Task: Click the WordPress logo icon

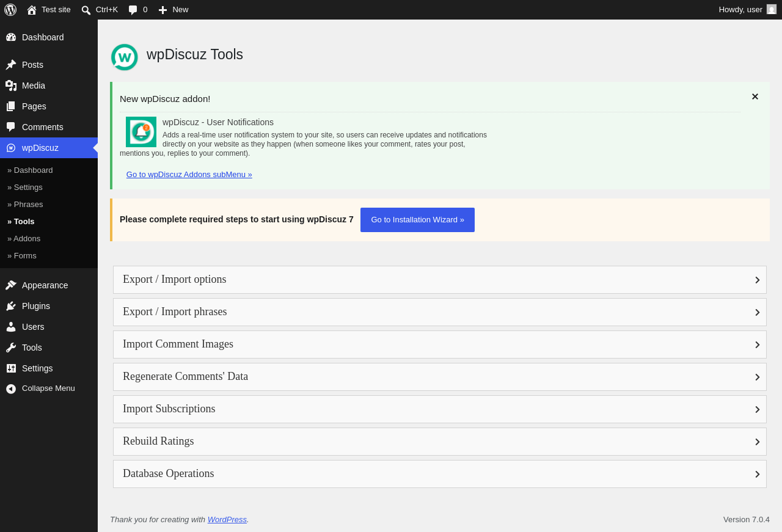Action: click(10, 10)
